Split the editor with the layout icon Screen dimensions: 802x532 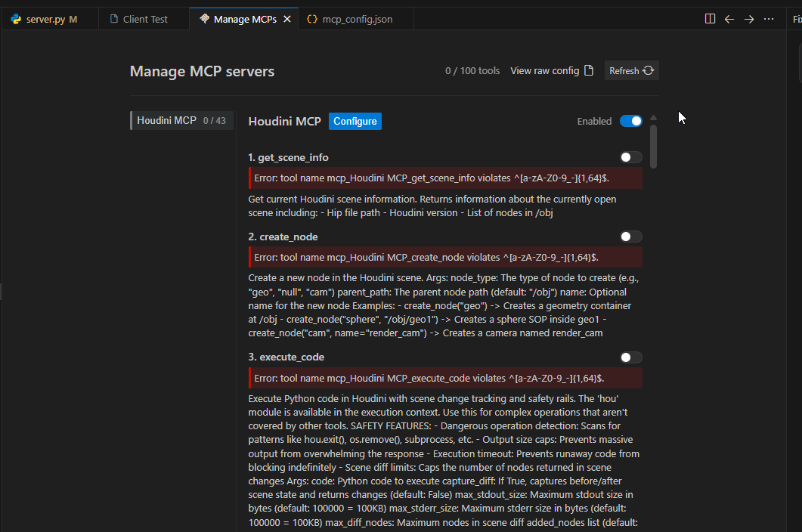pyautogui.click(x=710, y=19)
